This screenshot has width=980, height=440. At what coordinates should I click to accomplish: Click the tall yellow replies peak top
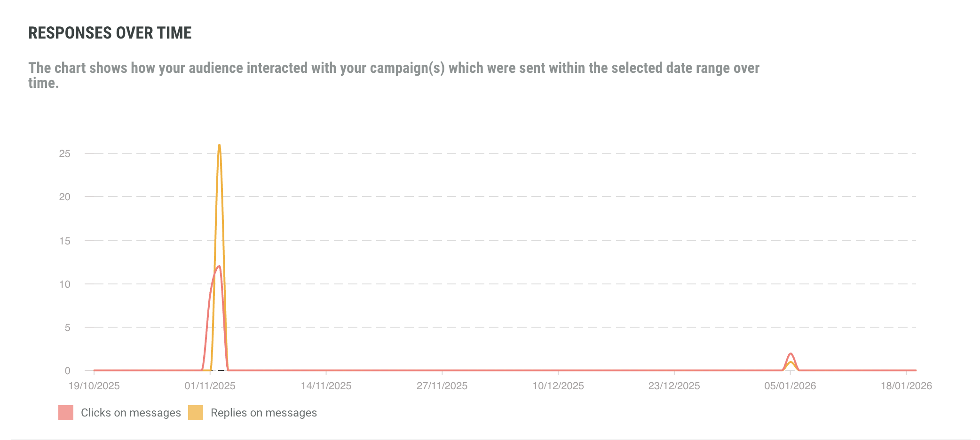click(x=219, y=145)
